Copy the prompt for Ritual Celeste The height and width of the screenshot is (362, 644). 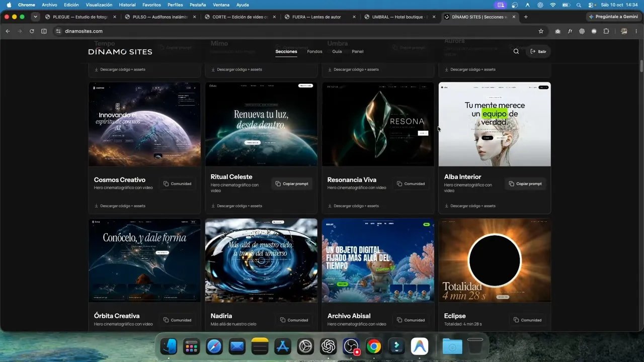pos(292,184)
